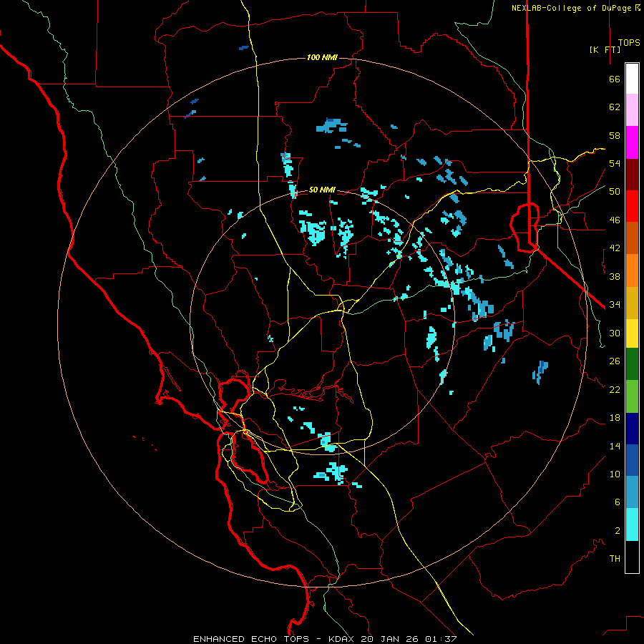644x644 pixels.
Task: Click the "NEXLAB-College of DuPage" title text
Action: [x=572, y=8]
